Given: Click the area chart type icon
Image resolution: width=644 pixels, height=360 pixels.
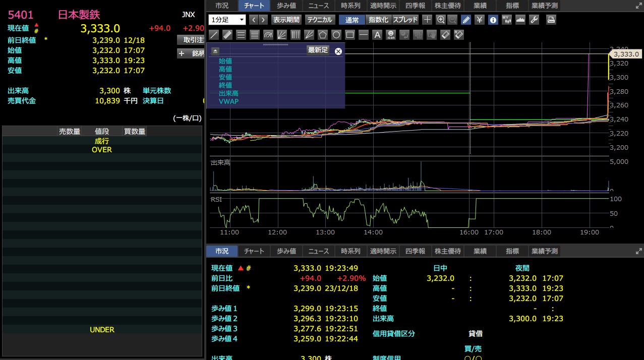Looking at the screenshot, I should tap(520, 20).
